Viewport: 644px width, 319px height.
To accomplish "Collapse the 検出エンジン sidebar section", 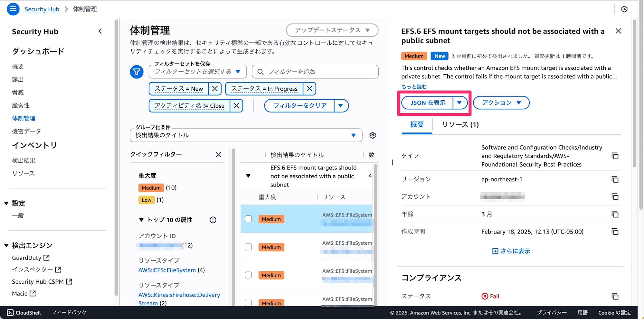I will coord(6,245).
